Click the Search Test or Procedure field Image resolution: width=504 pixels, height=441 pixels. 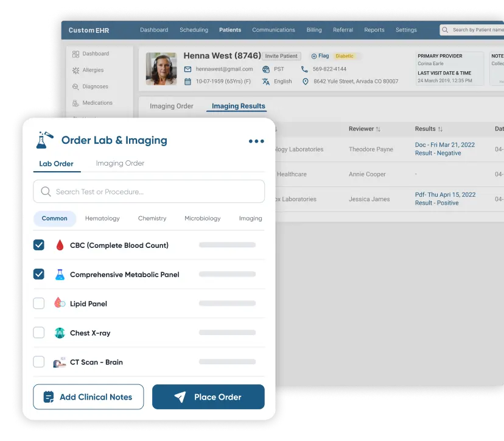click(149, 191)
